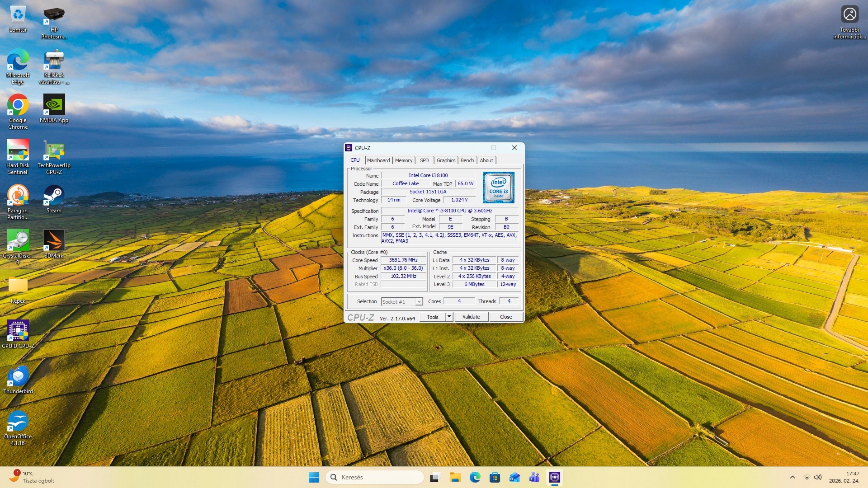Open the Tools dropdown arrow
The width and height of the screenshot is (868, 488).
(449, 317)
